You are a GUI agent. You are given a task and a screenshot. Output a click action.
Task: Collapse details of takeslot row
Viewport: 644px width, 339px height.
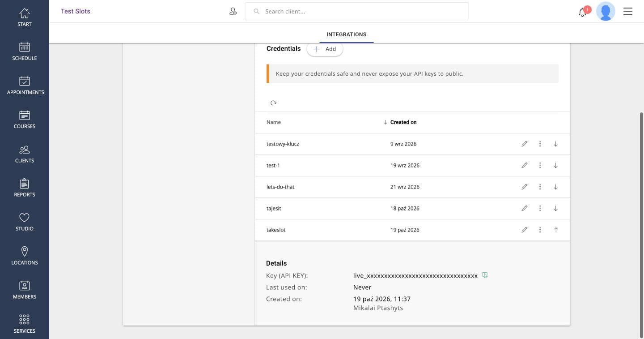pos(556,230)
